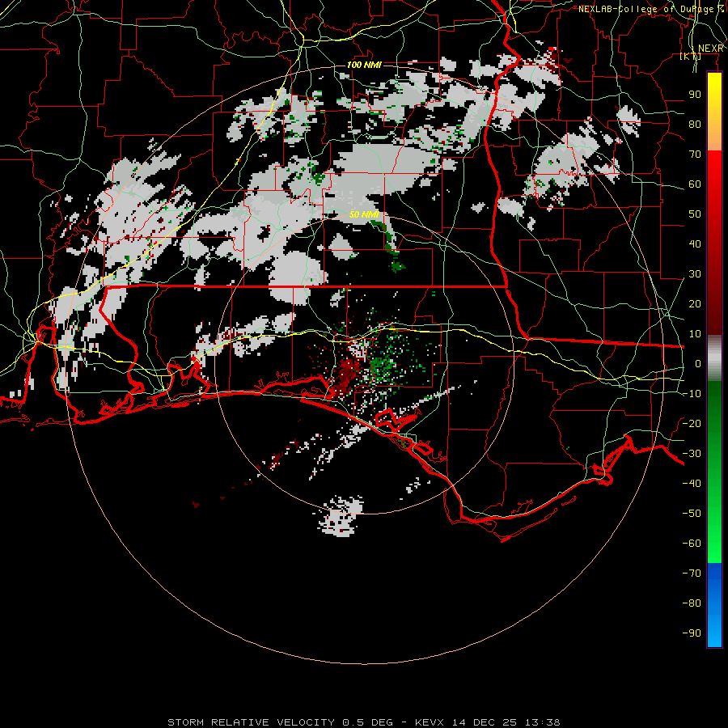Select the 20 value on the velocity scale
This screenshot has width=728, height=728.
(695, 304)
